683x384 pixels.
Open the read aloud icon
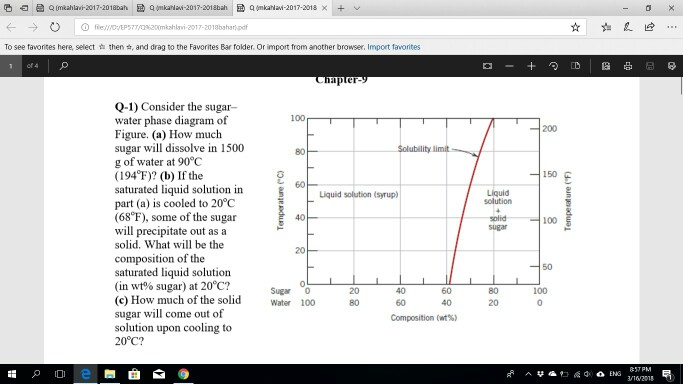coord(605,66)
